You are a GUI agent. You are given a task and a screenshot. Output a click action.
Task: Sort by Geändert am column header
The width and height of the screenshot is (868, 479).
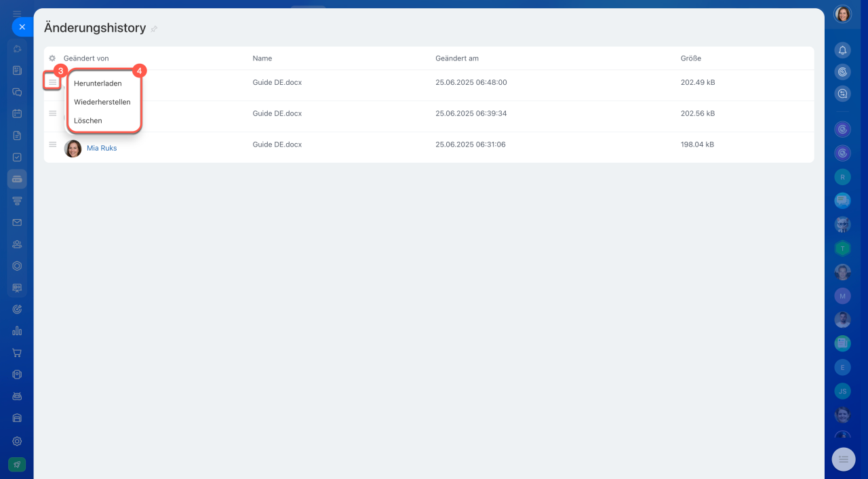(457, 58)
